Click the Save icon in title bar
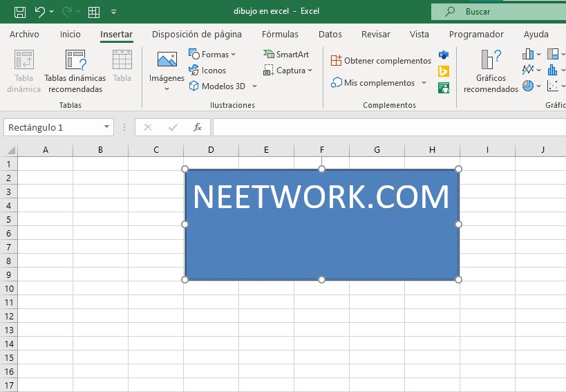 click(x=20, y=12)
